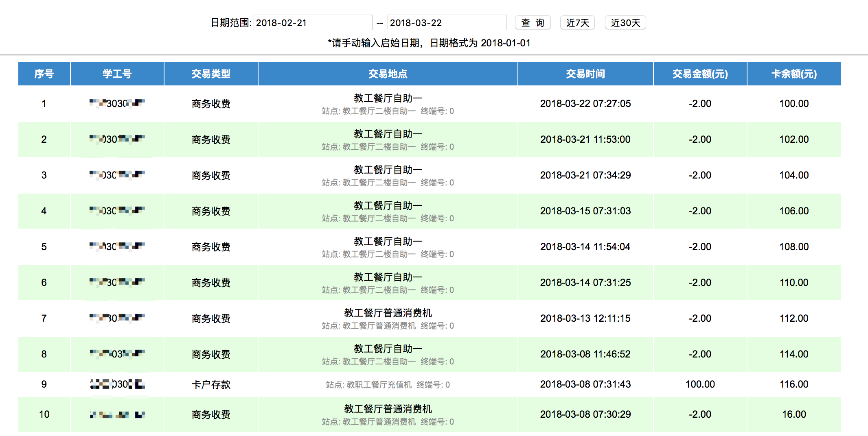Click the 100.00 deposit amount in row 9
The height and width of the screenshot is (436, 868).
coord(700,384)
